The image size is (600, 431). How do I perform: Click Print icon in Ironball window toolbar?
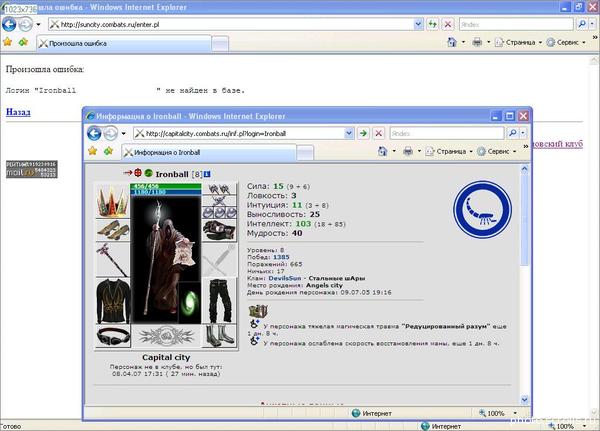408,152
